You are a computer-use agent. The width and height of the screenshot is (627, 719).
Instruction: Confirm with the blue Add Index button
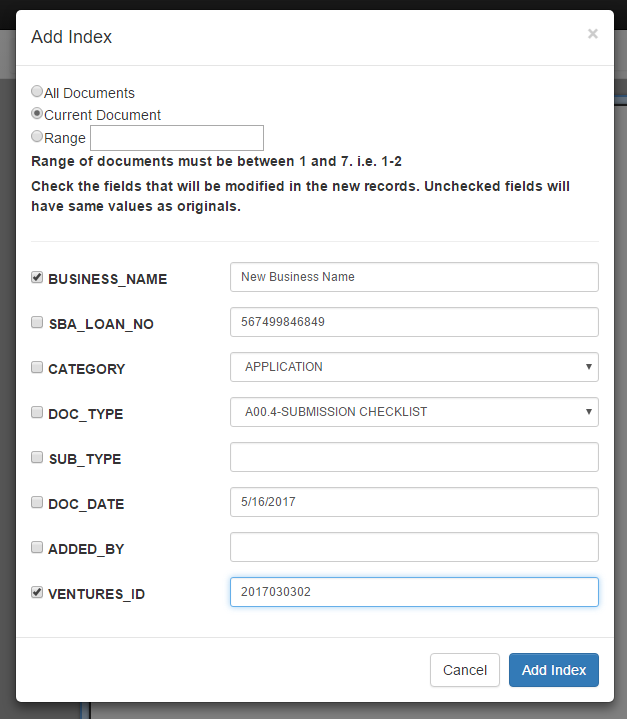click(x=554, y=670)
